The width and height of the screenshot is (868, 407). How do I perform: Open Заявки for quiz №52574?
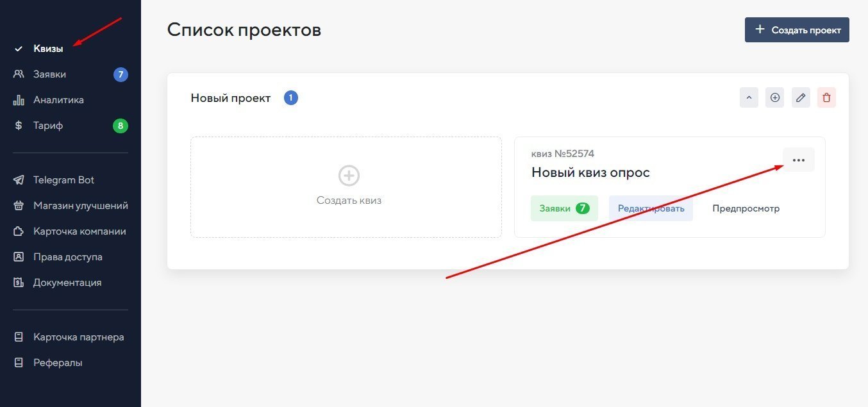click(x=564, y=208)
